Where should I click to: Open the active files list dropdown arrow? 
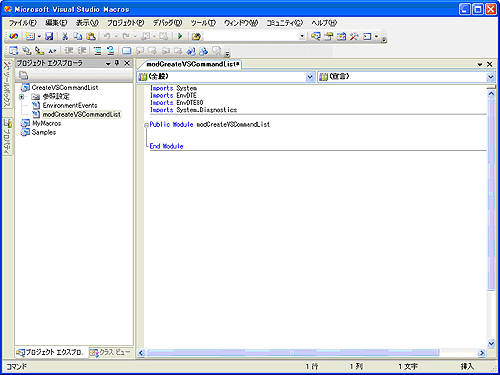click(x=480, y=64)
